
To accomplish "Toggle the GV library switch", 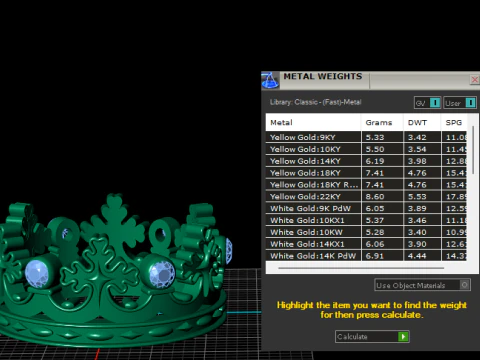I will coord(427,103).
